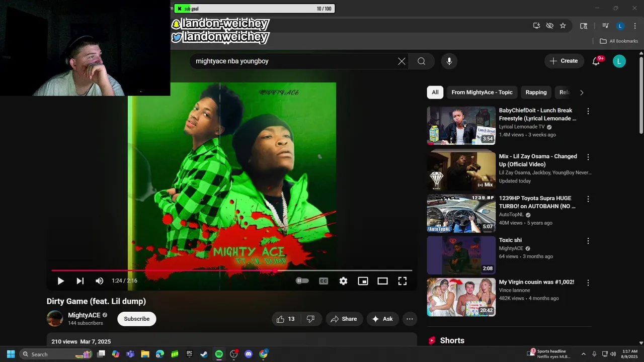644x362 pixels.
Task: Toggle the autoplay switch
Action: (x=302, y=281)
